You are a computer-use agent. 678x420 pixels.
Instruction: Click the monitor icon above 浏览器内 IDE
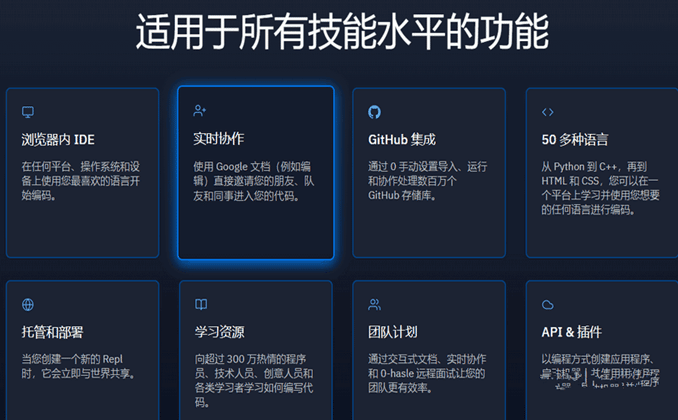click(28, 112)
